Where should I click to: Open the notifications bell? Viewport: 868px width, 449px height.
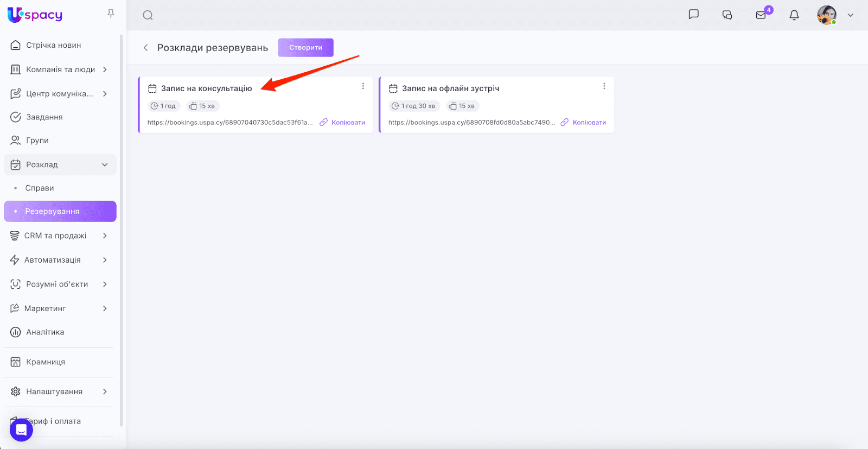coord(794,15)
